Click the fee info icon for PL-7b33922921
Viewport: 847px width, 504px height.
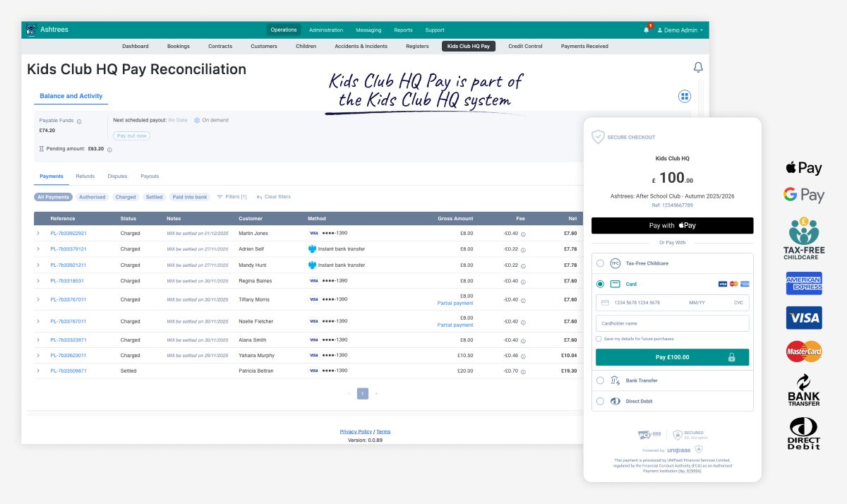[523, 234]
